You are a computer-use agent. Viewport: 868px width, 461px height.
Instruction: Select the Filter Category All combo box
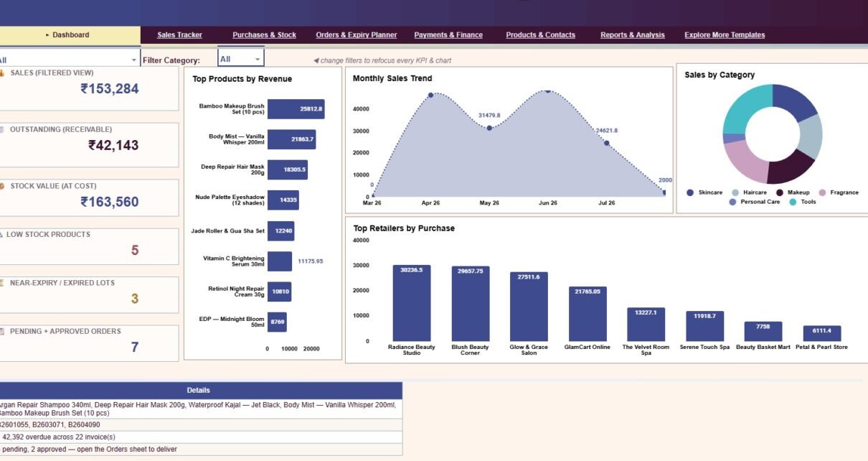pos(241,60)
